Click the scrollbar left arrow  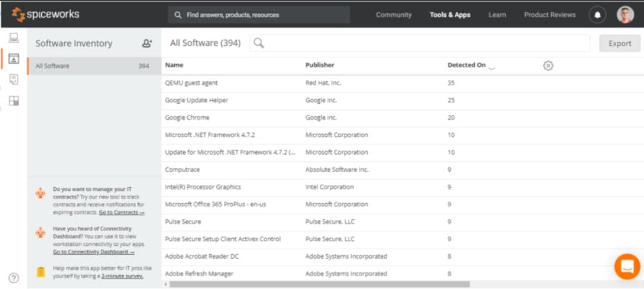166,284
